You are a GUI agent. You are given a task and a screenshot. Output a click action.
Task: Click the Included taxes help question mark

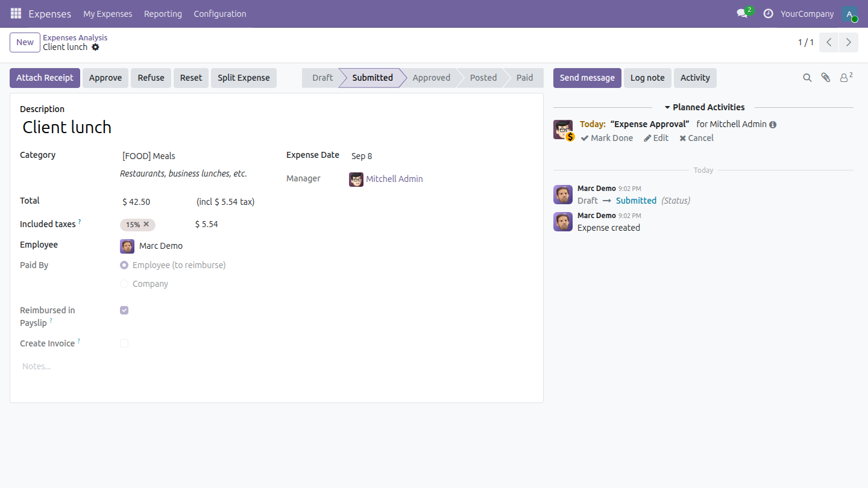click(x=80, y=222)
